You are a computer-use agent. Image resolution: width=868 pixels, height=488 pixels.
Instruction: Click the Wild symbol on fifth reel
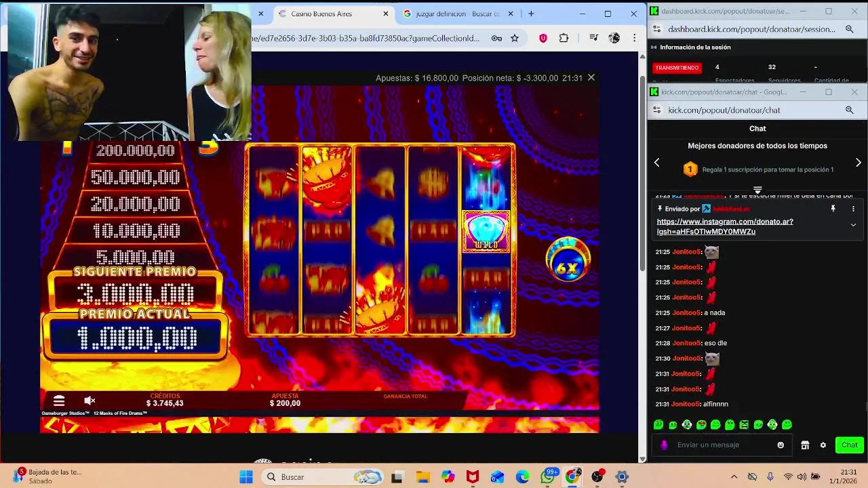click(486, 231)
